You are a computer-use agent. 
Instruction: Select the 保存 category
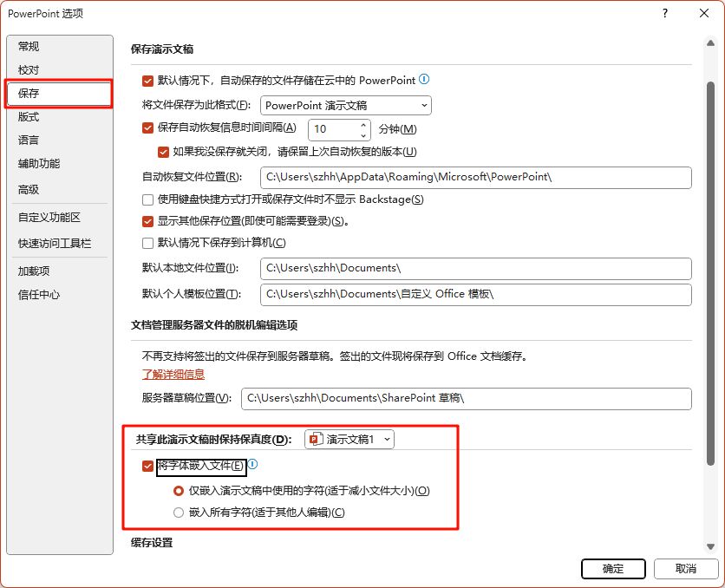(x=59, y=94)
